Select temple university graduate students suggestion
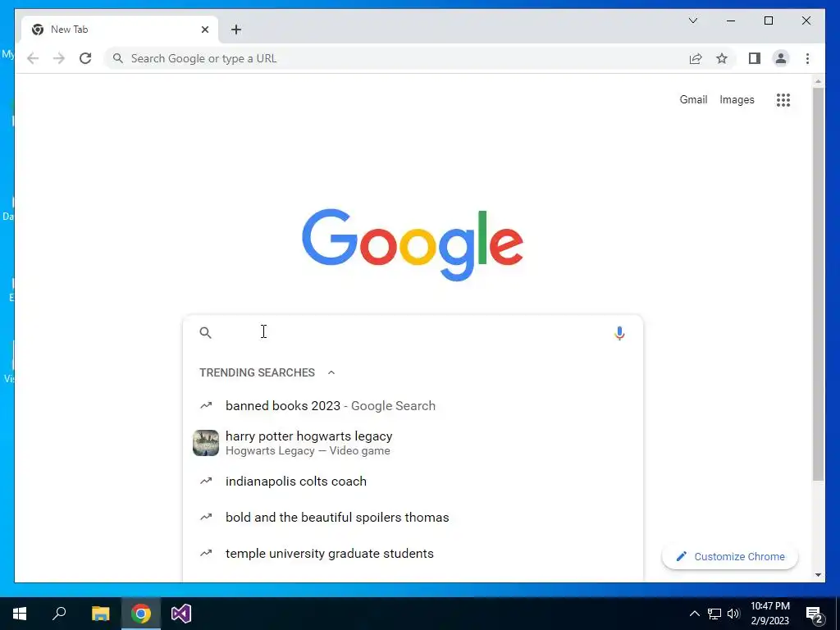The image size is (840, 630). 413,554
